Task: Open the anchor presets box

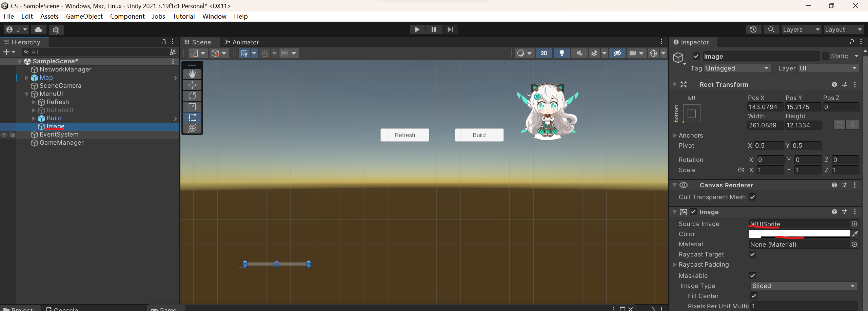Action: tap(692, 113)
